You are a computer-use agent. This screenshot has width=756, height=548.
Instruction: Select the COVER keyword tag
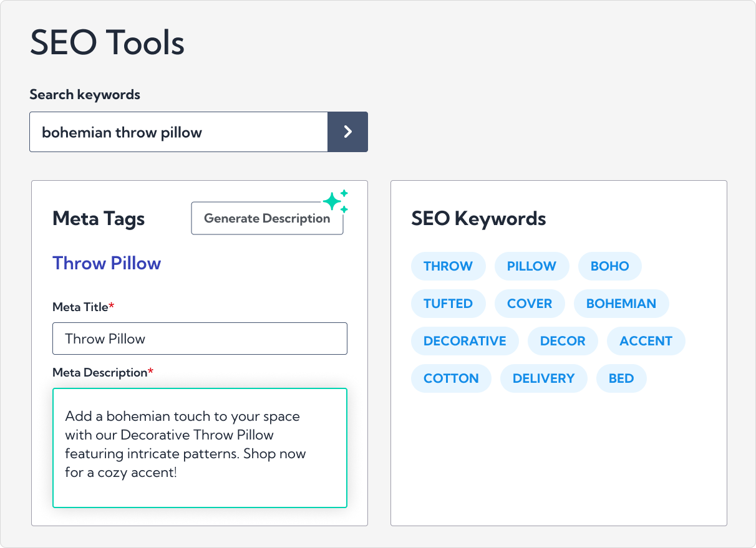click(530, 304)
